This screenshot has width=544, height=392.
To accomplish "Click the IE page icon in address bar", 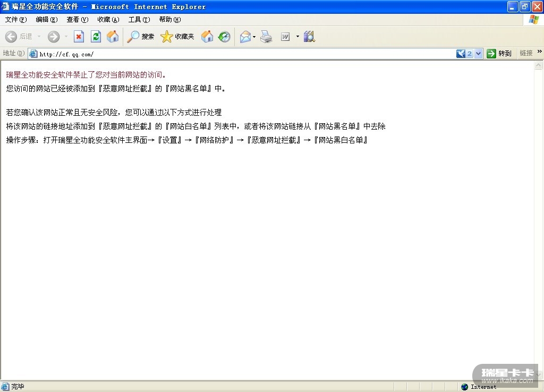I will point(33,54).
